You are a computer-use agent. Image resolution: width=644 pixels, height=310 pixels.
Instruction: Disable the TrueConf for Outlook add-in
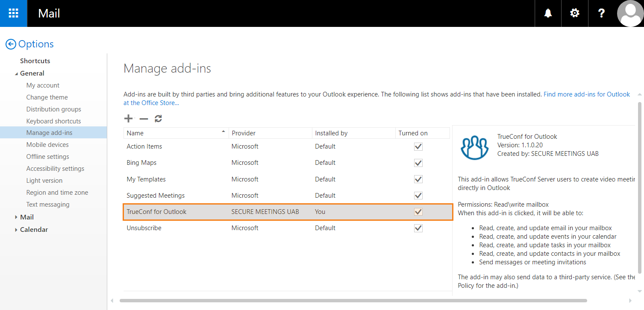click(418, 212)
